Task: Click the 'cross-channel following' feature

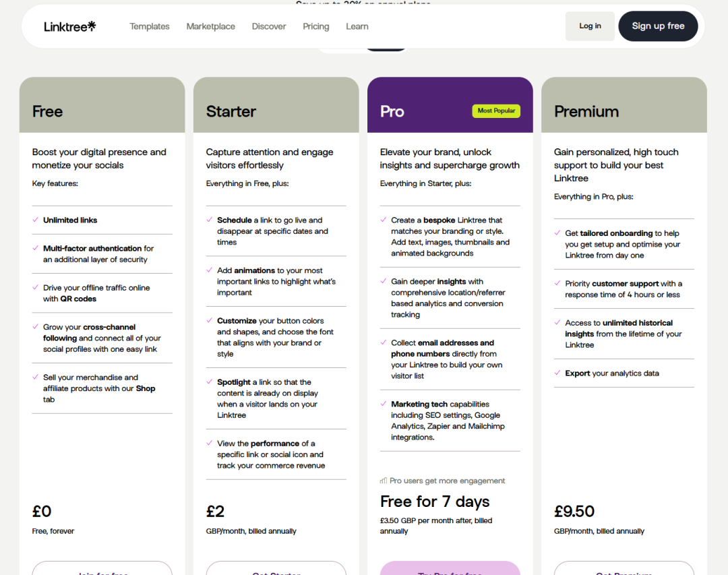Action: tap(102, 338)
